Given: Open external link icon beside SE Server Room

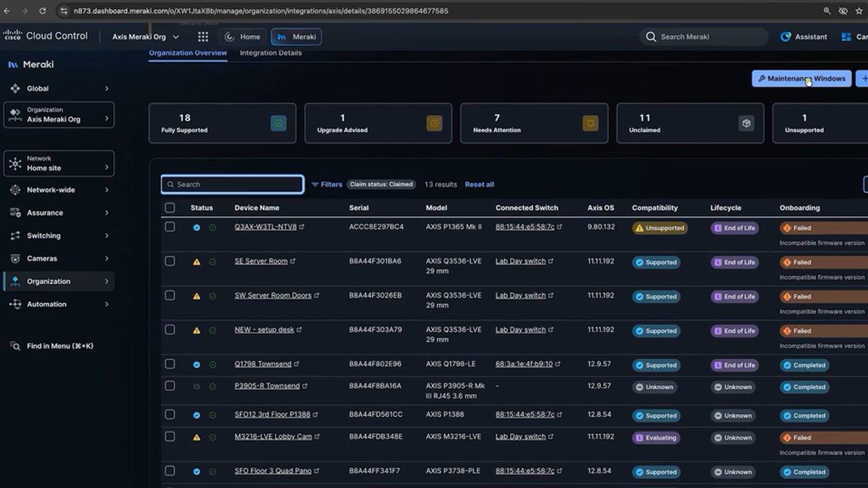Looking at the screenshot, I should point(293,261).
